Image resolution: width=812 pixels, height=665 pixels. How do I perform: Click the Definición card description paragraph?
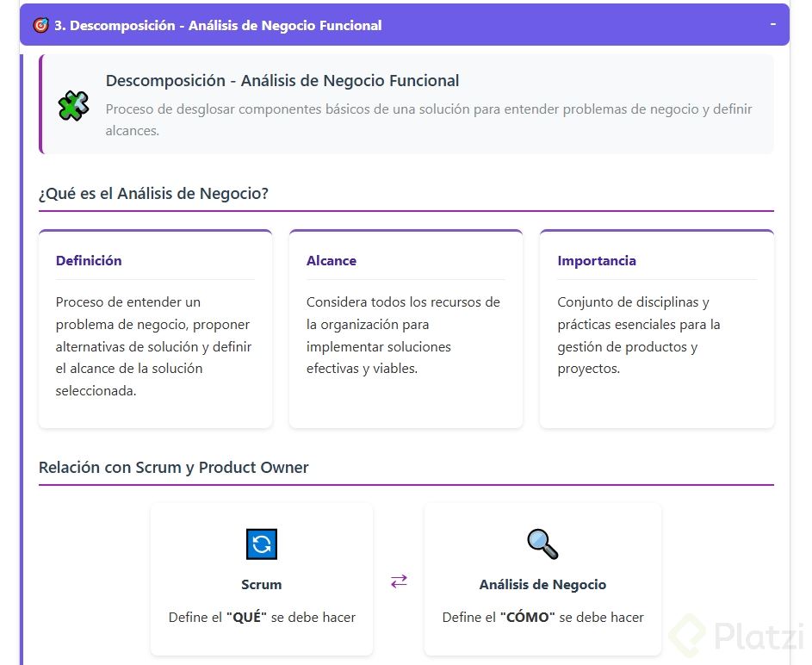(154, 346)
